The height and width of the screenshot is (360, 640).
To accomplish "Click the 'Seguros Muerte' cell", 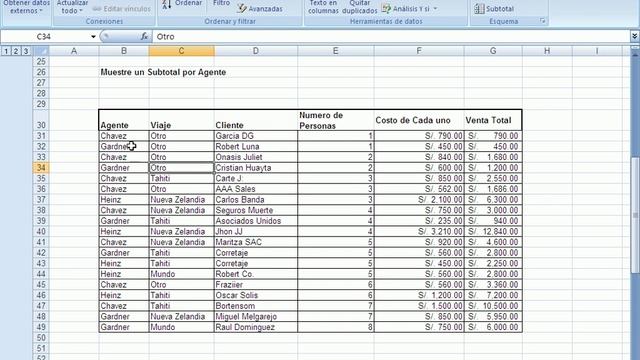I will tap(256, 210).
